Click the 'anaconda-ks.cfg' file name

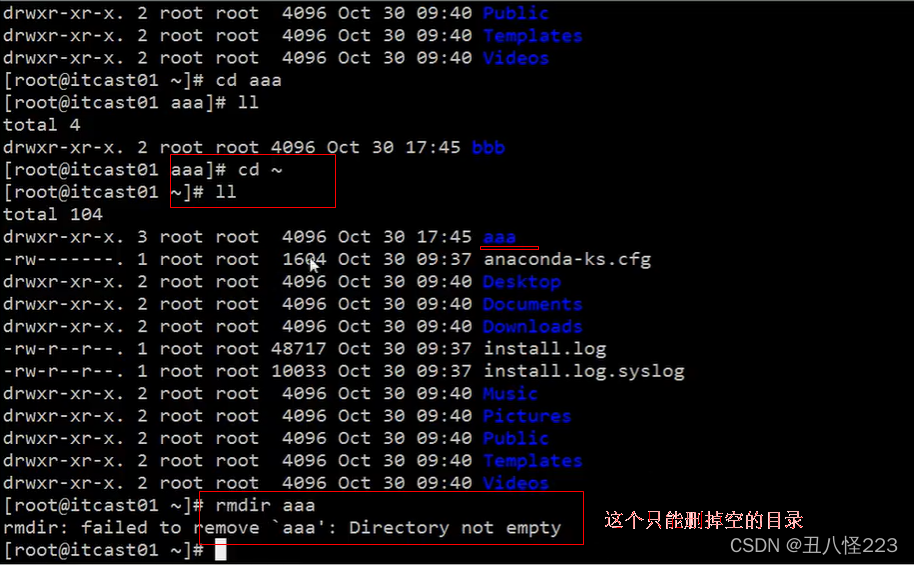pyautogui.click(x=567, y=259)
